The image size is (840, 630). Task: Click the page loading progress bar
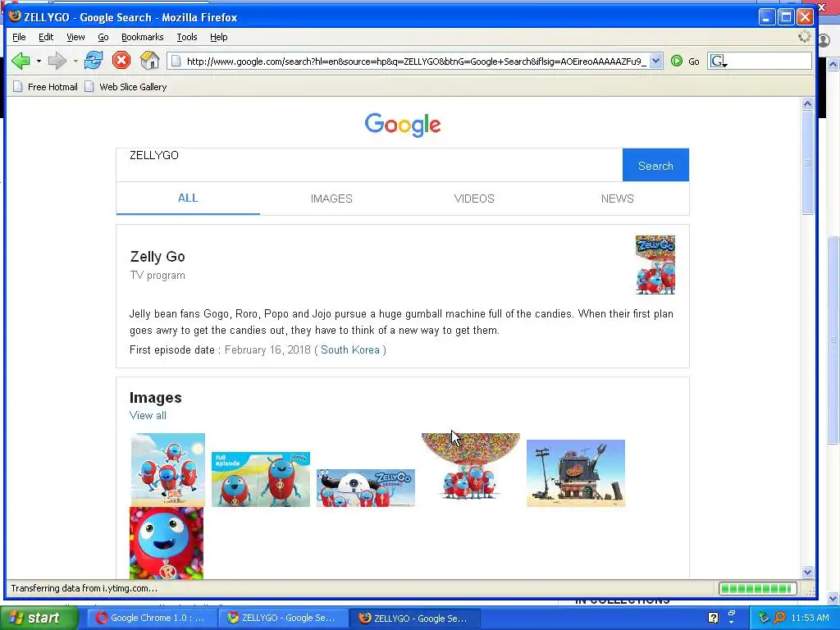(x=757, y=589)
